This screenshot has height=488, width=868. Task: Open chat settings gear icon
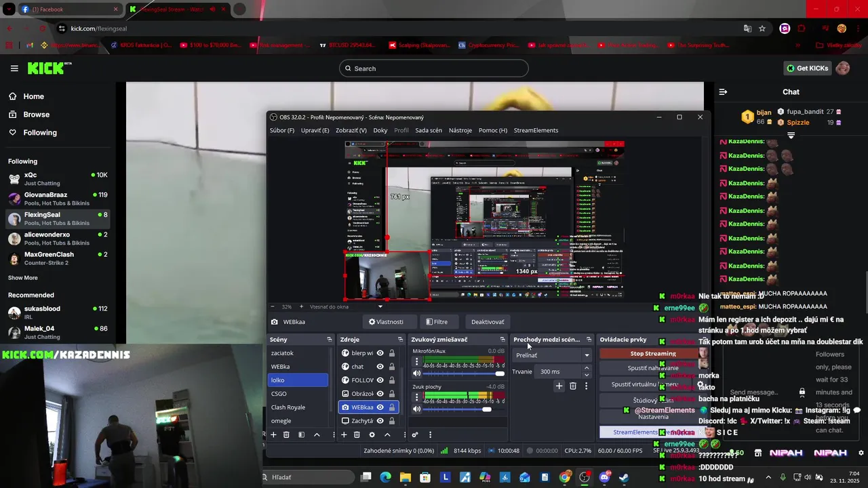pyautogui.click(x=861, y=453)
